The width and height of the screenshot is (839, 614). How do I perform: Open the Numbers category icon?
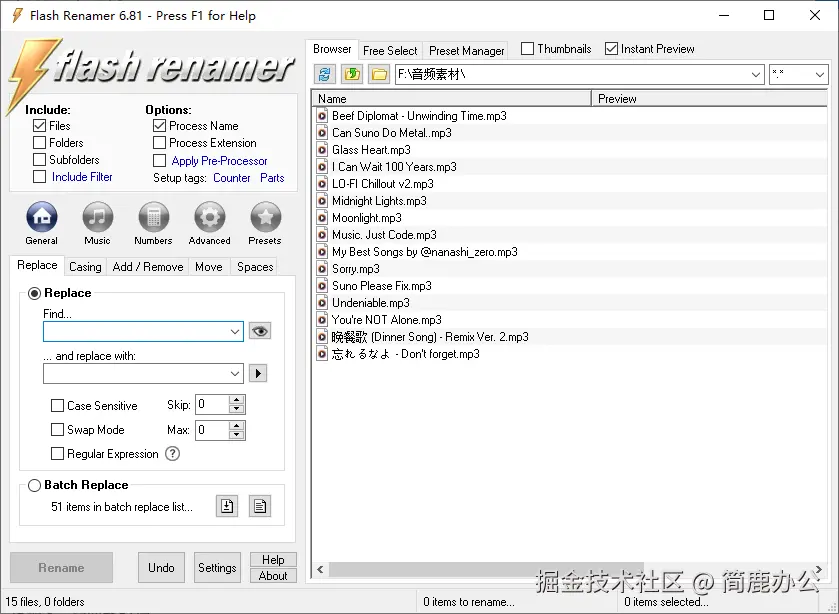tap(154, 217)
